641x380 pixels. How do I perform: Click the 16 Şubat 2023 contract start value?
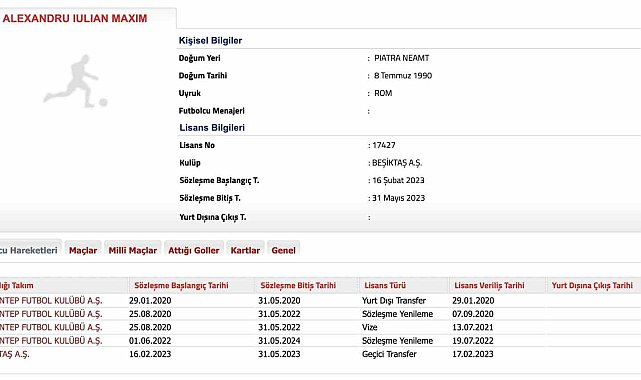(x=398, y=181)
